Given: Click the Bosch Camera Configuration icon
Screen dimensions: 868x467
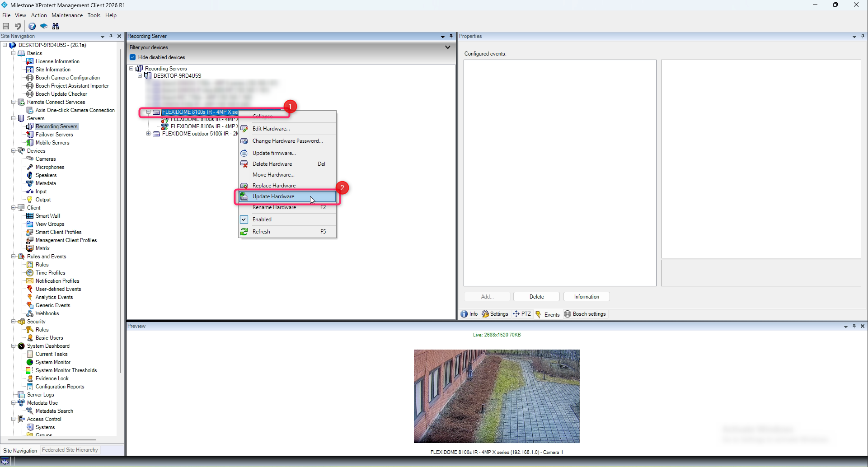Looking at the screenshot, I should 30,78.
